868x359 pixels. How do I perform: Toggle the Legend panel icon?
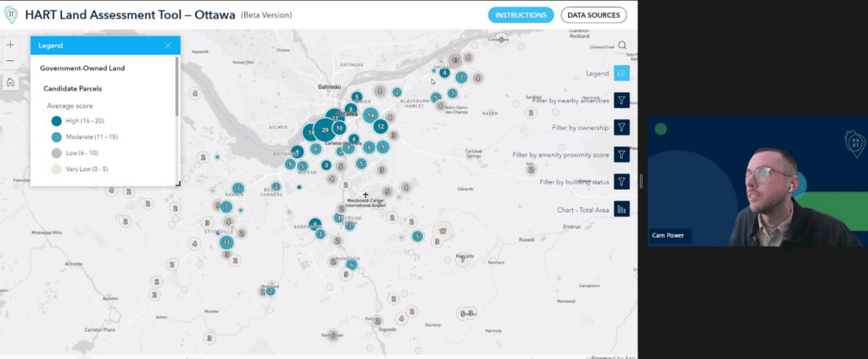(x=621, y=73)
